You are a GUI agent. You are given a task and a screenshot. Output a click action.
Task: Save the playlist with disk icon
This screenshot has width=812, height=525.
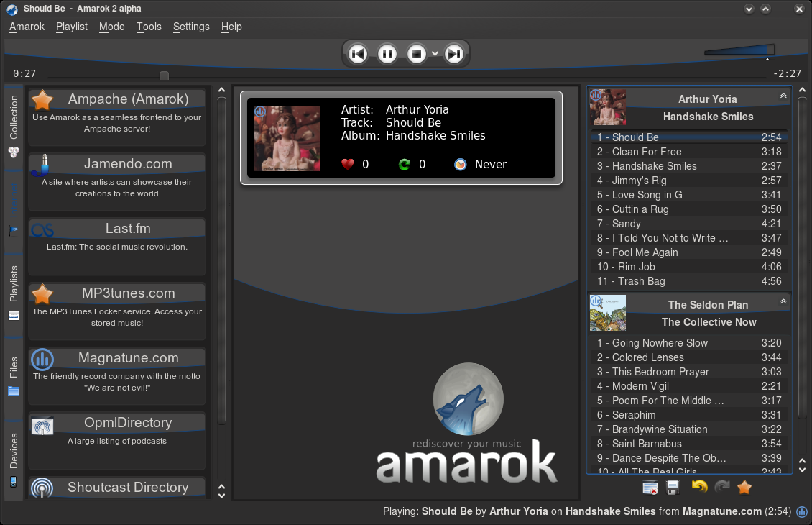tap(673, 488)
